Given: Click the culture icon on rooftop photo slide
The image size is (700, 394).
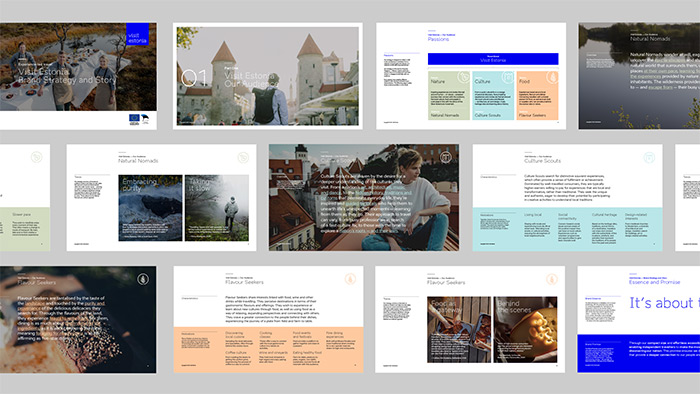Looking at the screenshot, I should click(446, 157).
